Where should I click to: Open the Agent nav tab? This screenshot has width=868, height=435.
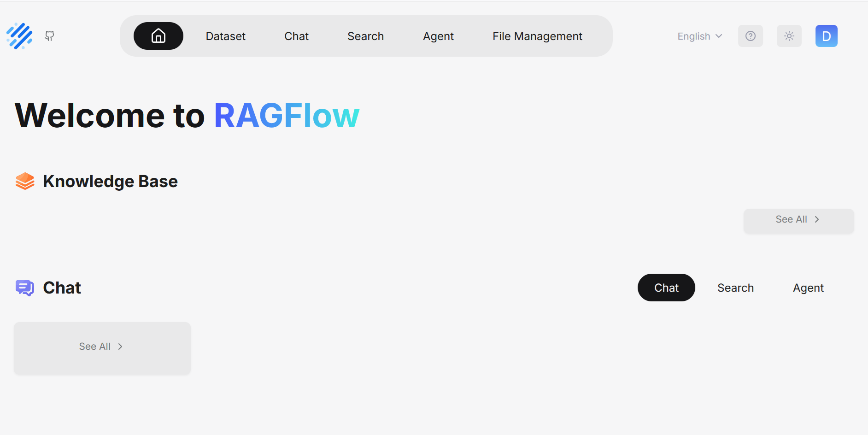(439, 36)
